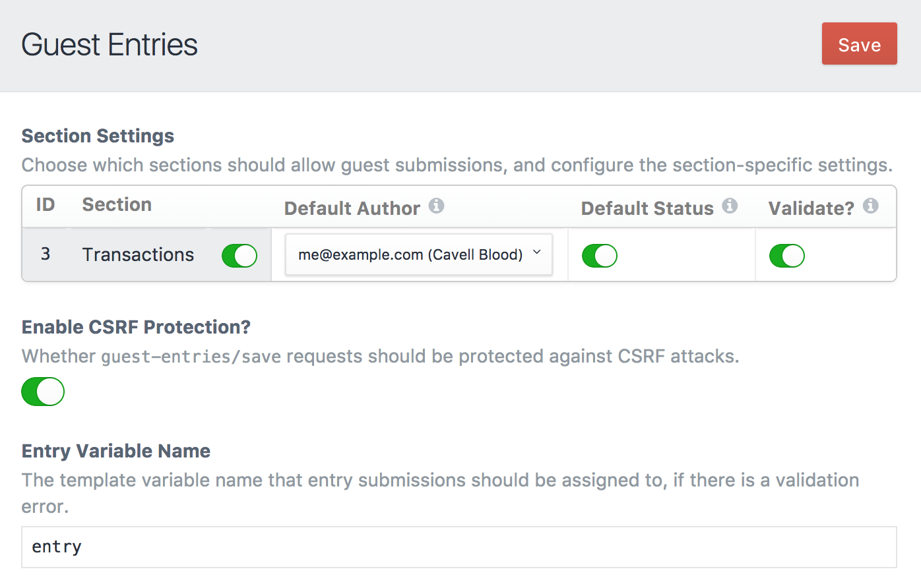This screenshot has width=921, height=588.
Task: Disable guest submissions for the Transactions section
Action: pos(239,255)
